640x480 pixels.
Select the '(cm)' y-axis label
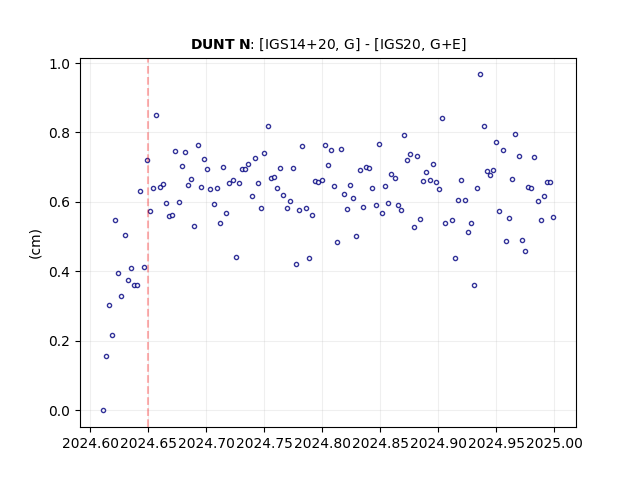click(35, 244)
